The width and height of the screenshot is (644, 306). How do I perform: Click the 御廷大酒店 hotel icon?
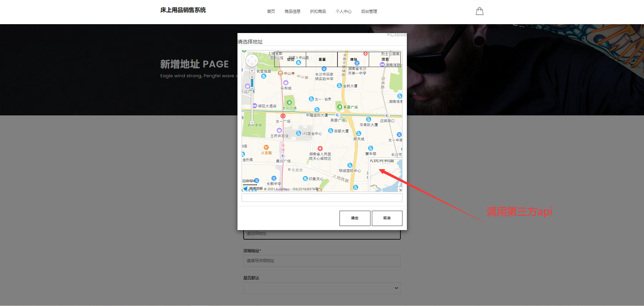(x=255, y=106)
